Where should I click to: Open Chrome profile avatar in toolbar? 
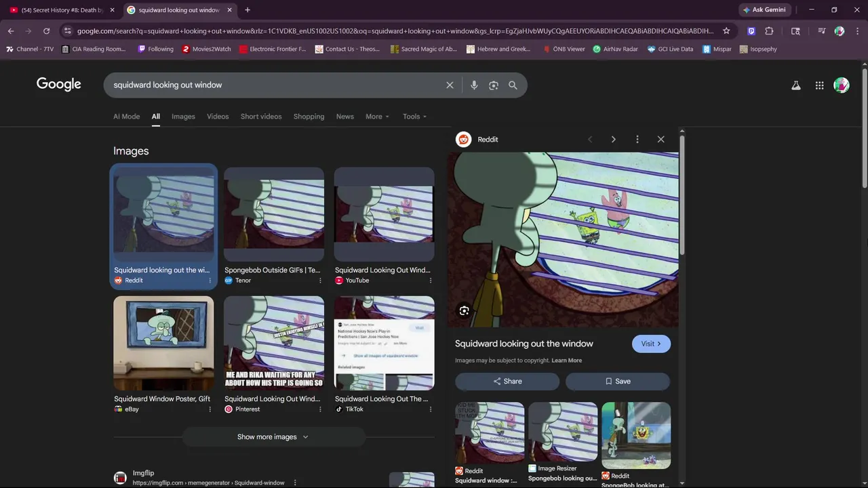click(840, 30)
